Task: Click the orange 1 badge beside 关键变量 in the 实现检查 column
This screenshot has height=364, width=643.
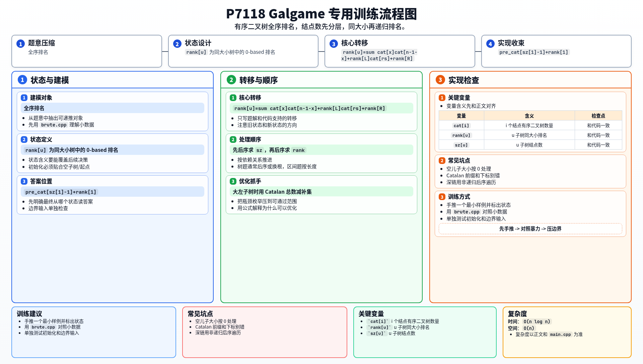Action: point(442,98)
